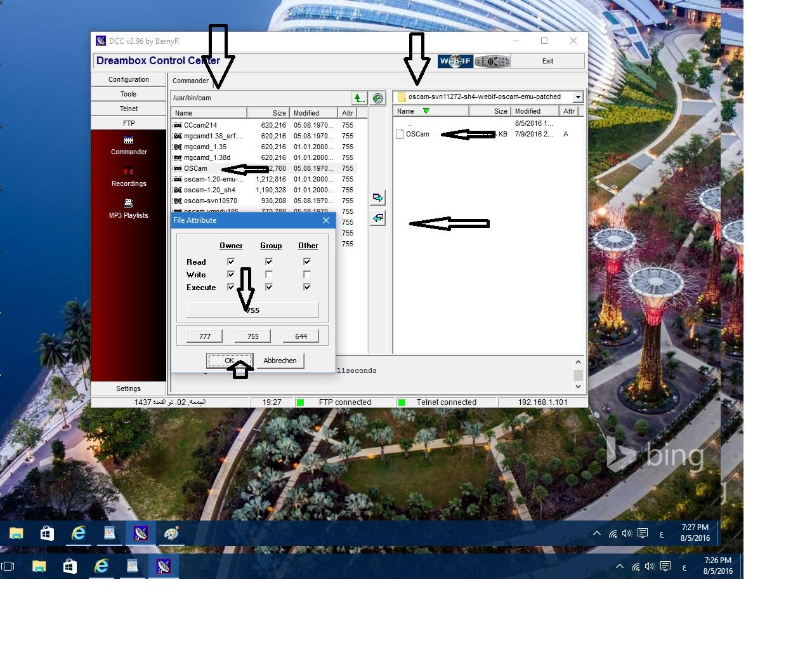The image size is (812, 650).
Task: Select the mgcamd1.38_srf.... file row
Action: point(264,136)
